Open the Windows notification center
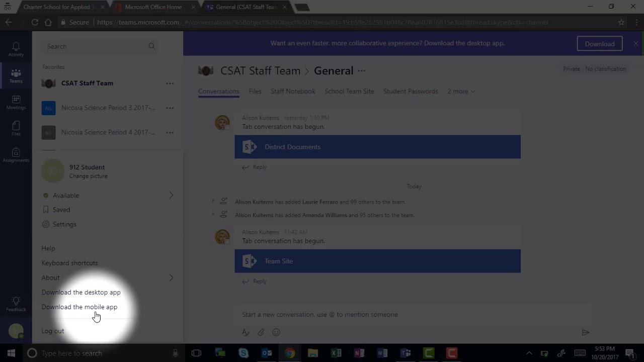Viewport: 644px width, 362px height. pyautogui.click(x=629, y=353)
